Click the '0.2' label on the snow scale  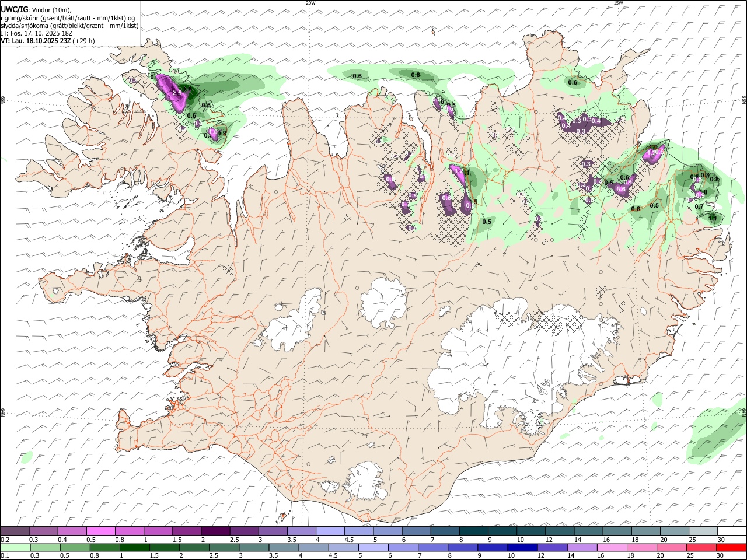[5, 540]
